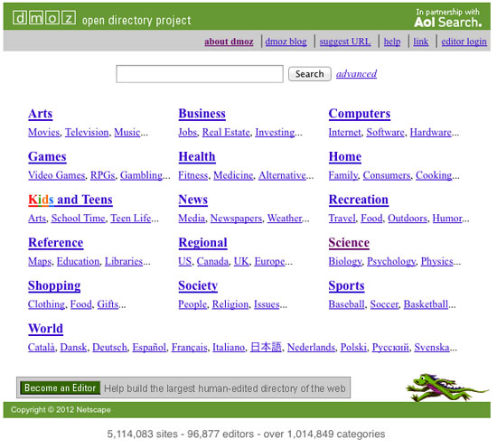Open the Gifts subcategory
The width and height of the screenshot is (497, 448).
coord(108,304)
